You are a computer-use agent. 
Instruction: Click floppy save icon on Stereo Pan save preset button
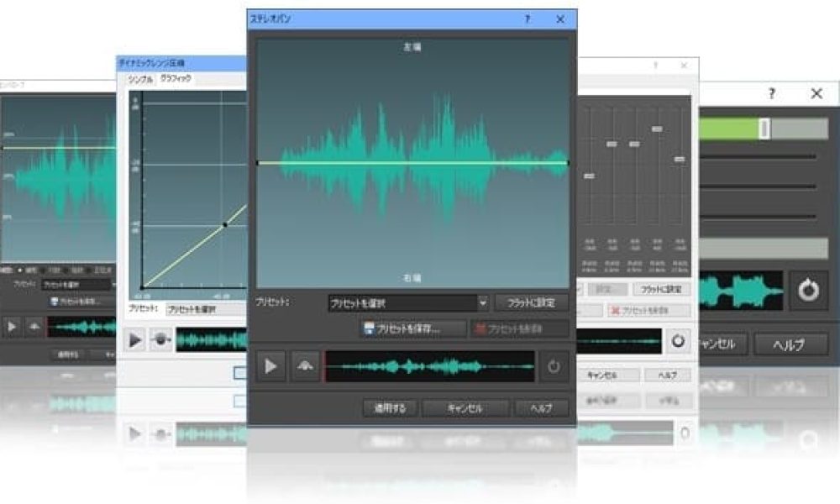pos(369,328)
